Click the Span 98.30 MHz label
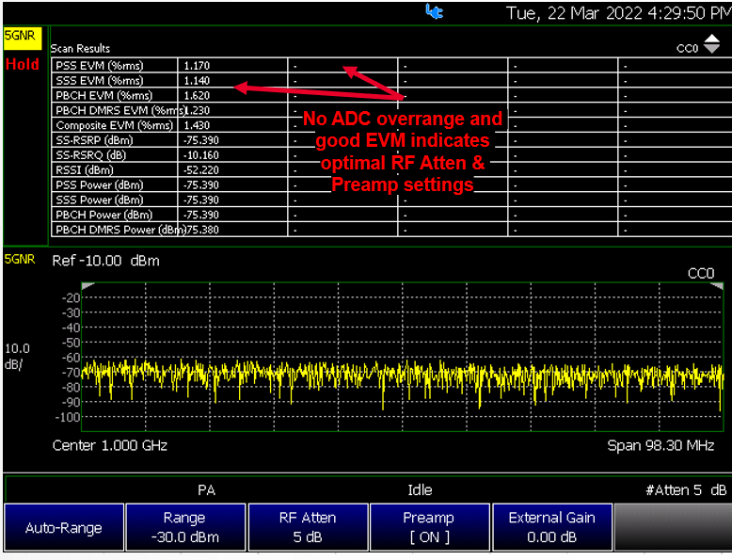 coord(660,445)
